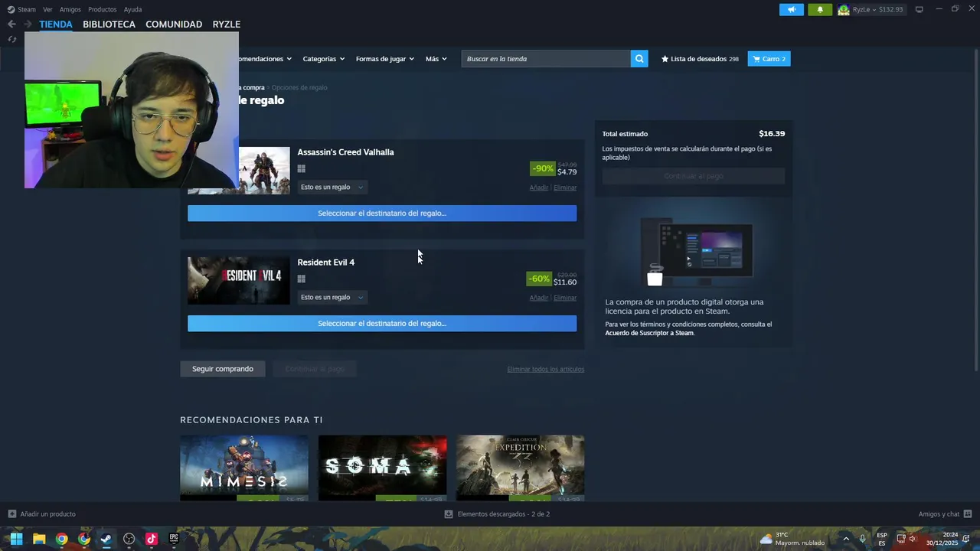
Task: Open Steam from the taskbar
Action: point(106,539)
